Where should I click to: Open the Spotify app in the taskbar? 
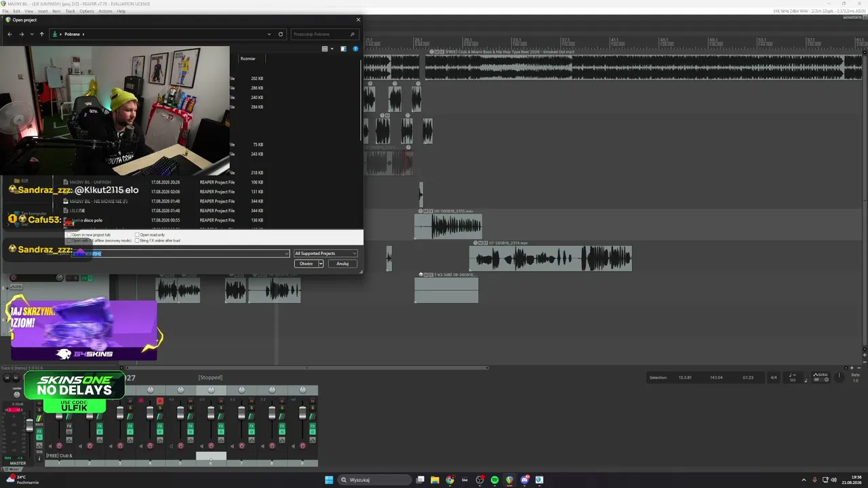pos(494,480)
